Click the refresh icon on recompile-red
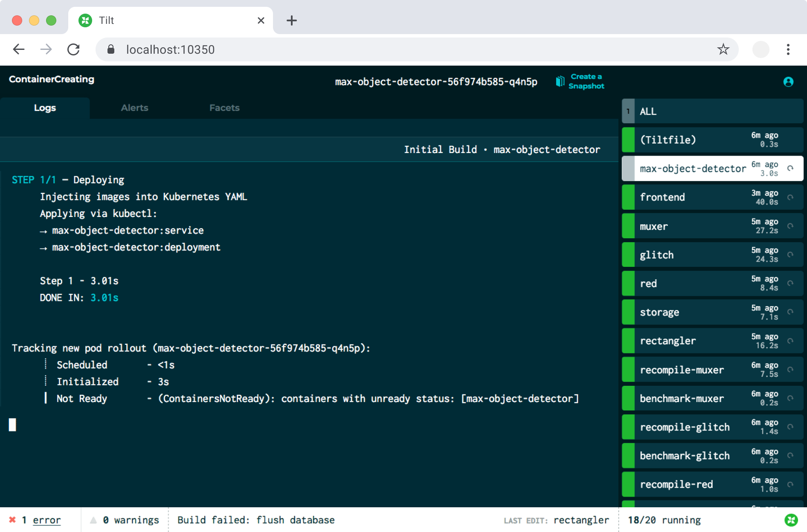This screenshot has height=532, width=807. tap(790, 484)
